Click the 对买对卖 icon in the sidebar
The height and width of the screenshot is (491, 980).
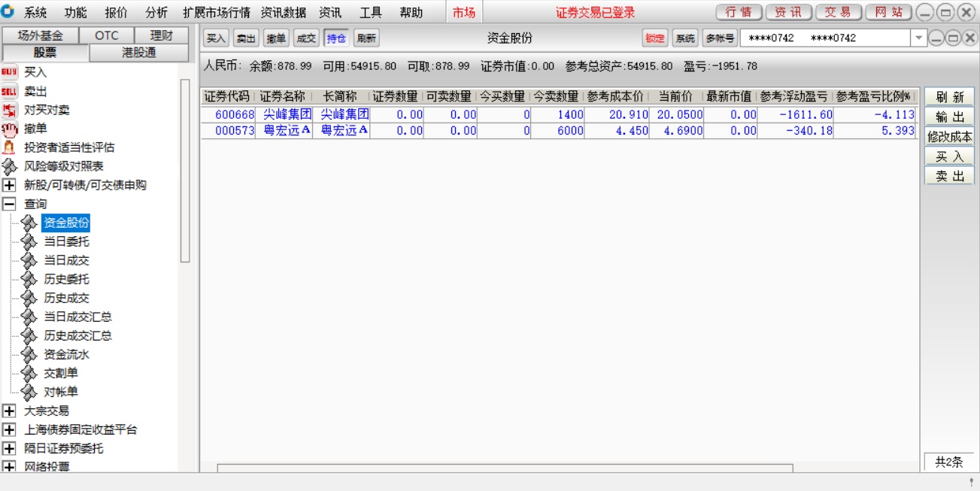[x=9, y=110]
